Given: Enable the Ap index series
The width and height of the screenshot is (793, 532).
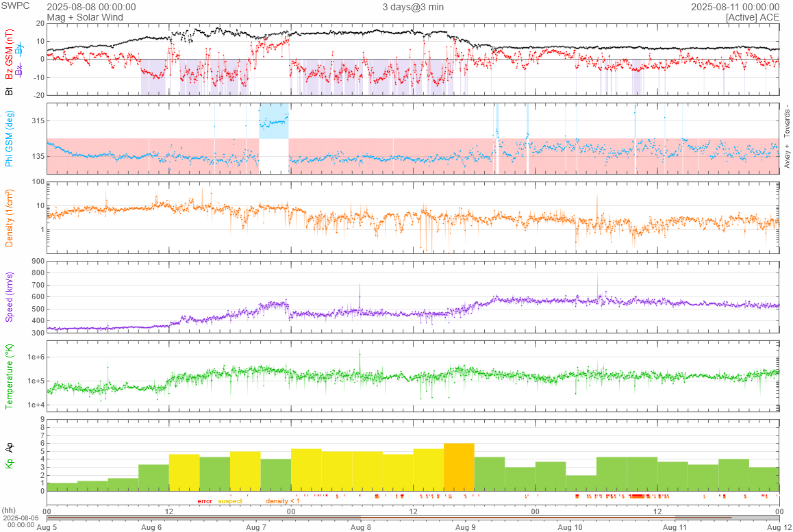Looking at the screenshot, I should point(10,448).
